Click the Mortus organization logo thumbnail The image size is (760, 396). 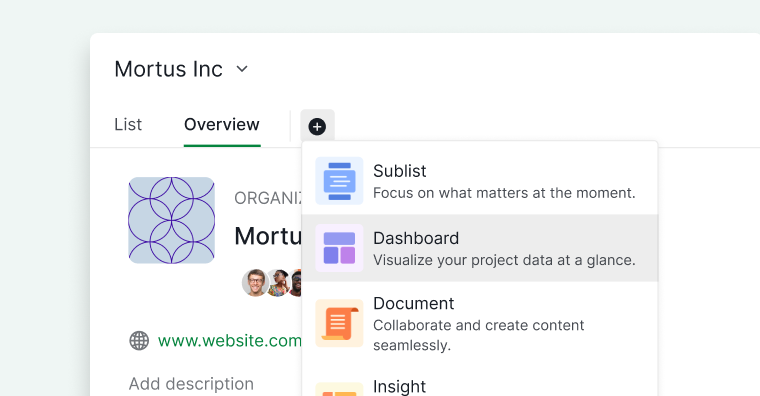172,220
